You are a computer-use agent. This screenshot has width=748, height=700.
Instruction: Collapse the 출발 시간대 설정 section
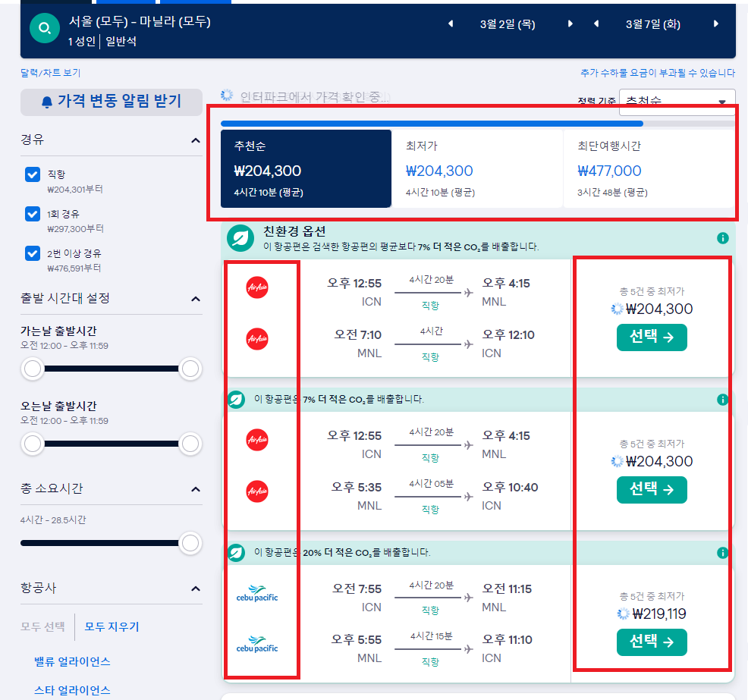pyautogui.click(x=196, y=299)
